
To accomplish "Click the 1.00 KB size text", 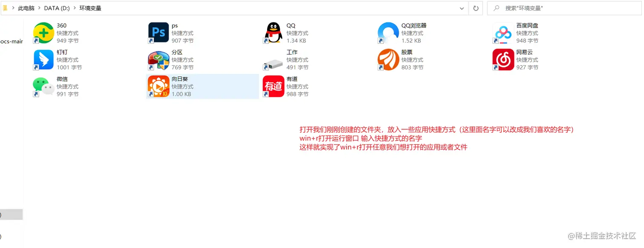I will (181, 94).
